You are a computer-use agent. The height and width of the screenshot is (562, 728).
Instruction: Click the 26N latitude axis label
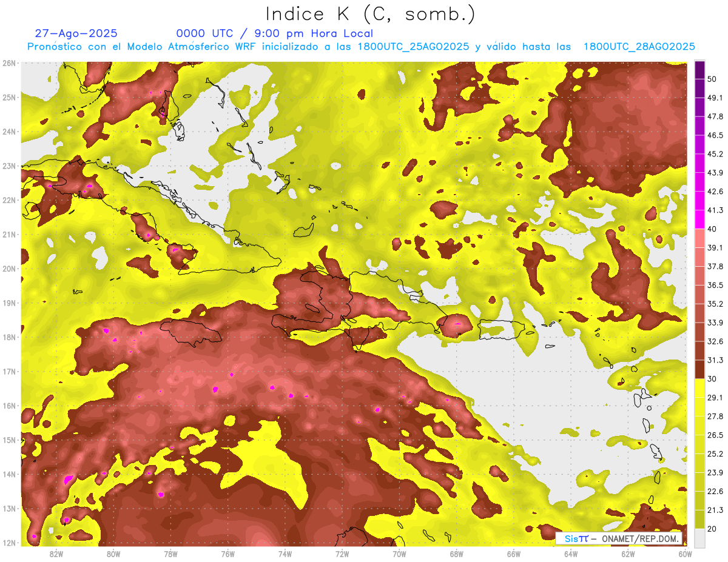point(9,63)
